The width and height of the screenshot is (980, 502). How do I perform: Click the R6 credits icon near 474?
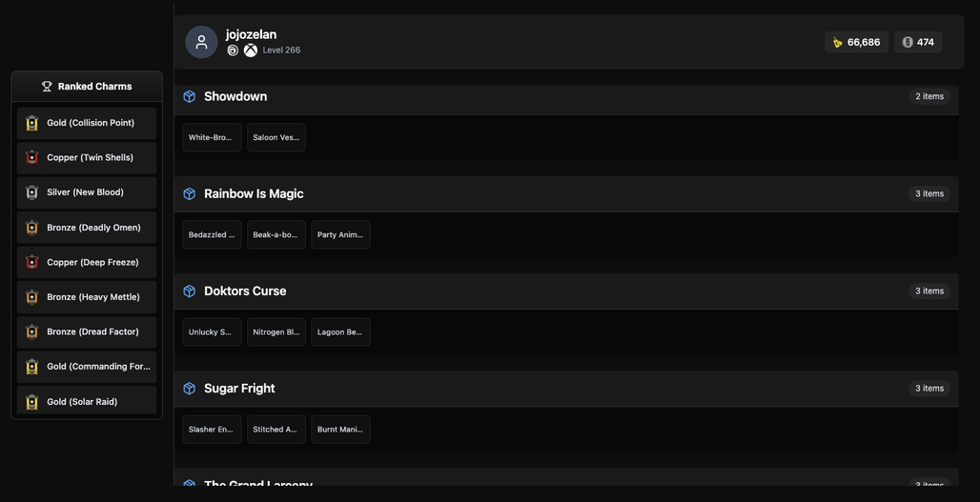coord(908,43)
